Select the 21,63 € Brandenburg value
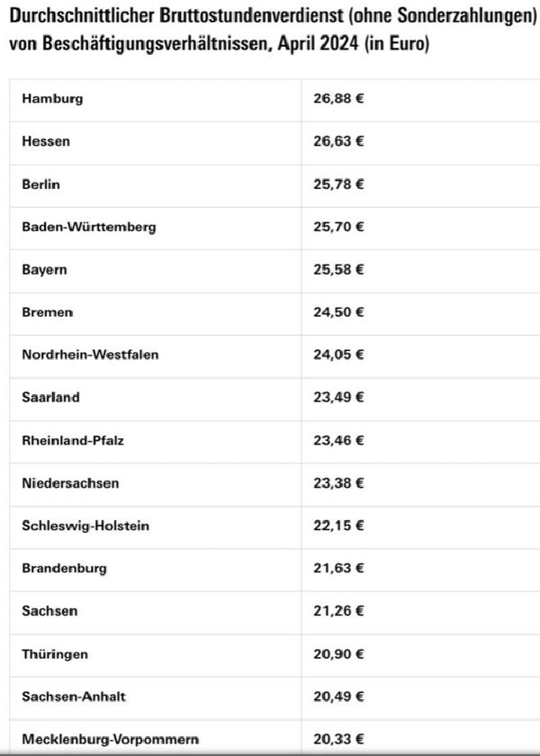This screenshot has width=540, height=756. (x=338, y=568)
